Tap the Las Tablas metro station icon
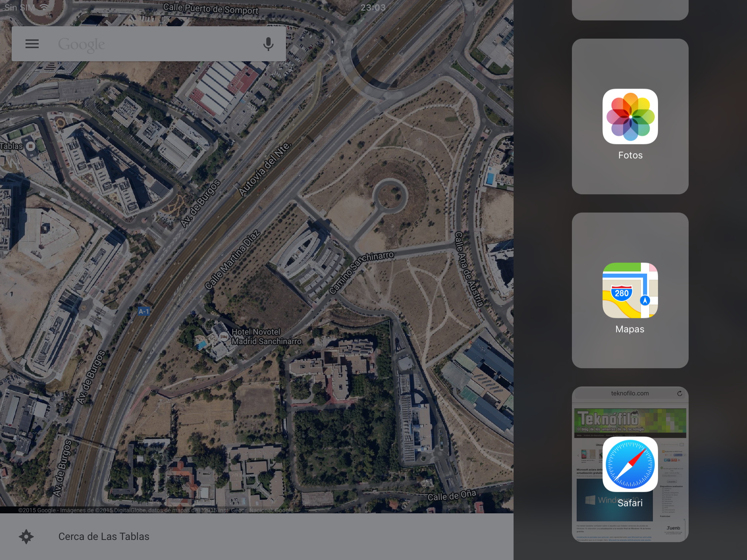Image resolution: width=747 pixels, height=560 pixels. coord(31,146)
